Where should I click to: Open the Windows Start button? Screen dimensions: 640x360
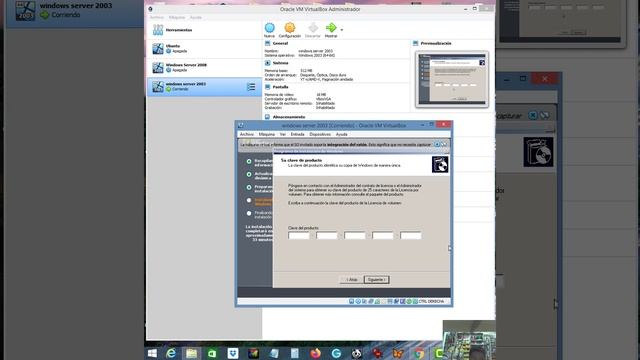(x=152, y=353)
